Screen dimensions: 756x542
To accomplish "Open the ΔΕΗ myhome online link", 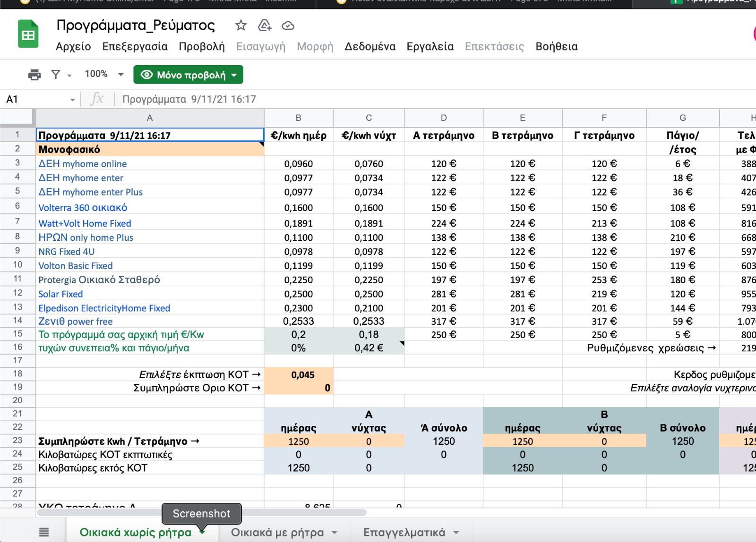I will click(x=83, y=164).
